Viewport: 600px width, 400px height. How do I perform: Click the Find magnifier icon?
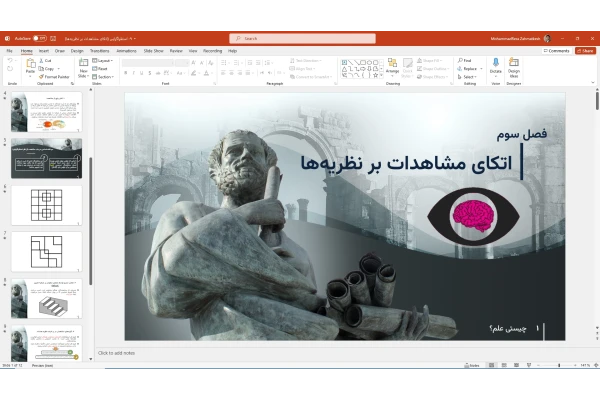point(461,60)
